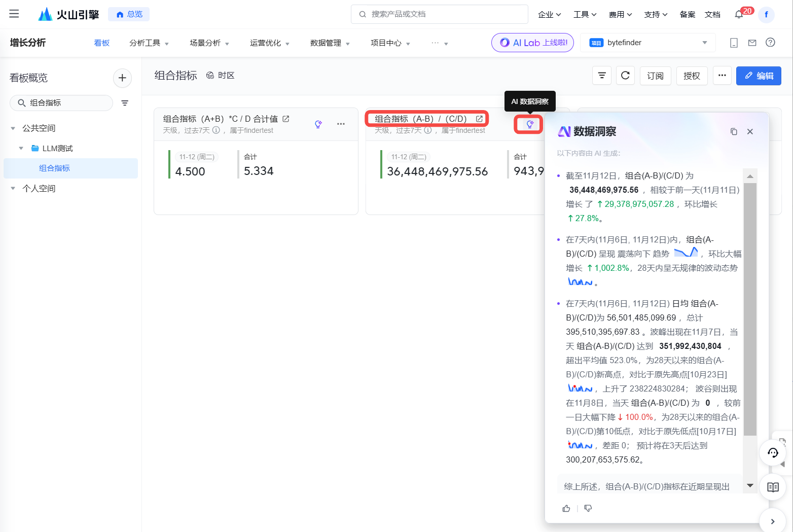Image resolution: width=793 pixels, height=532 pixels.
Task: Click the timezone icon
Action: 210,76
